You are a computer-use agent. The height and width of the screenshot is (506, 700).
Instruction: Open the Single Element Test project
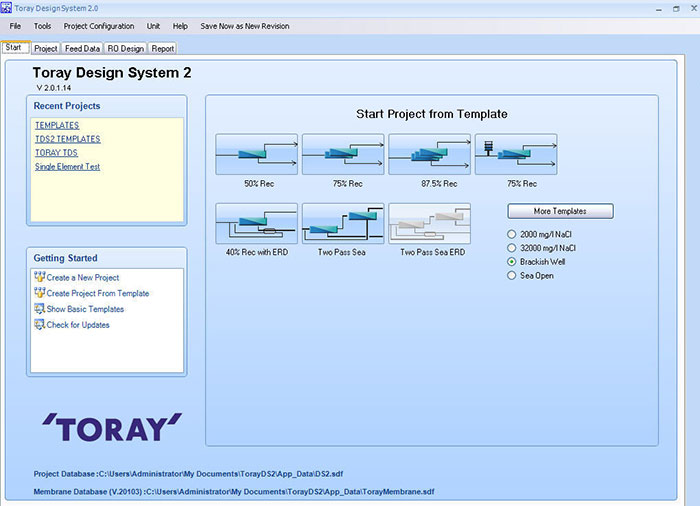(x=67, y=167)
